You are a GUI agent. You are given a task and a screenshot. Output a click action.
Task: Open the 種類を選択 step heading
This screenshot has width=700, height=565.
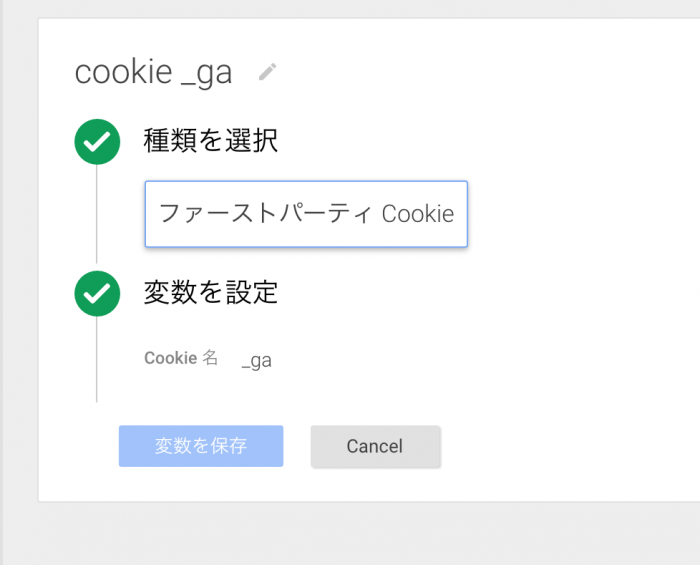210,142
